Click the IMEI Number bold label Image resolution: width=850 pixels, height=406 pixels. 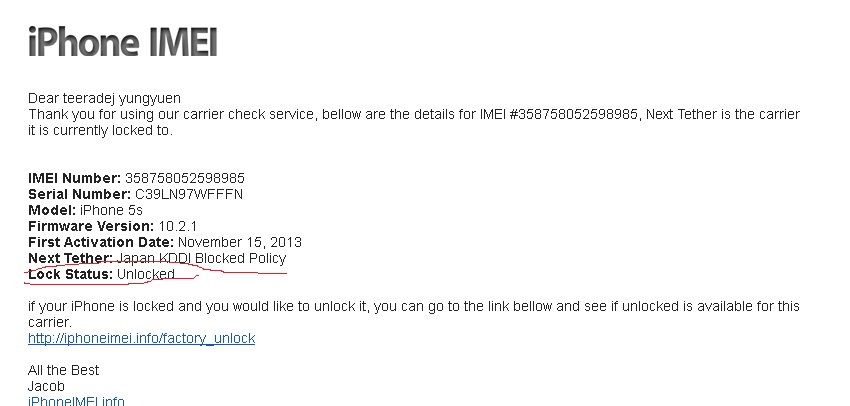75,178
